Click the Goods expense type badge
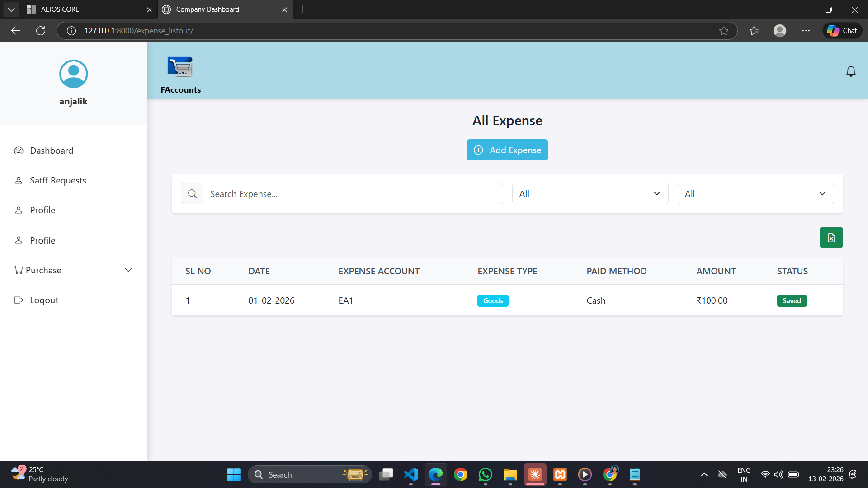The image size is (868, 488). (x=492, y=301)
